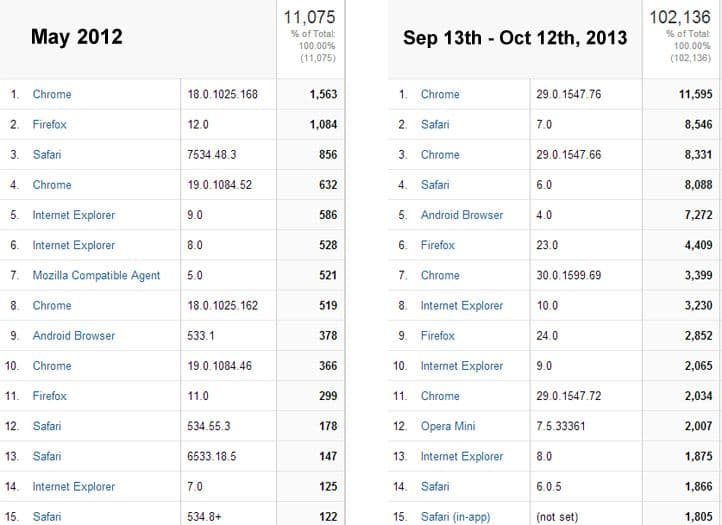
Task: Click Firefox link with version 12.0
Action: pyautogui.click(x=51, y=125)
